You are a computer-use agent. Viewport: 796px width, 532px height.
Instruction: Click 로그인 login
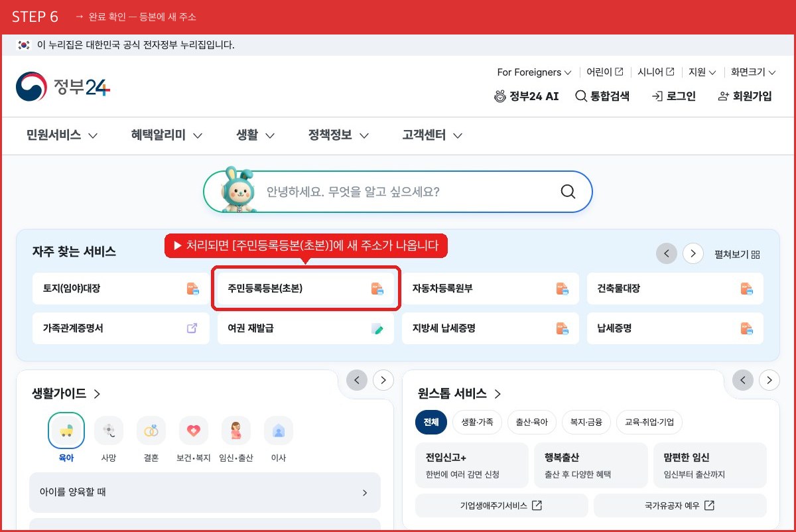tap(674, 96)
